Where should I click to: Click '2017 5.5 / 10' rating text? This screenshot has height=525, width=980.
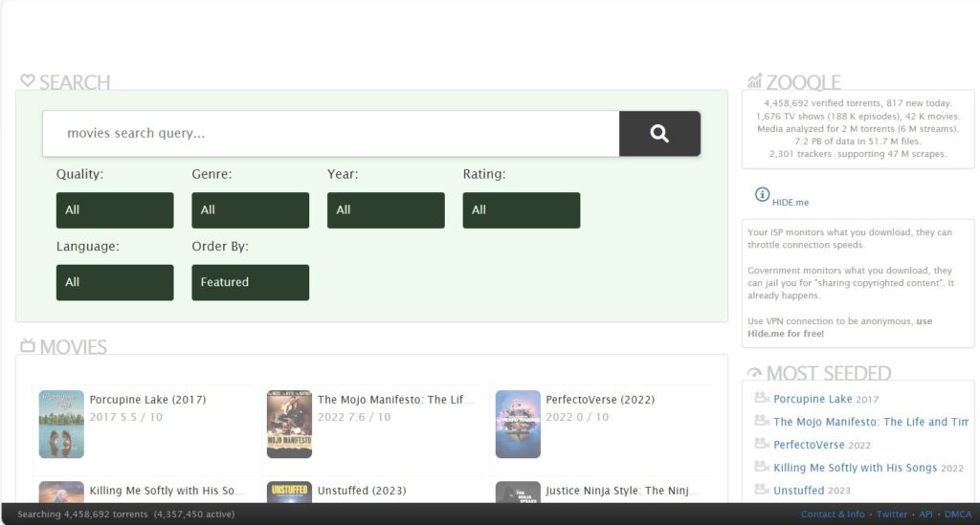point(125,417)
